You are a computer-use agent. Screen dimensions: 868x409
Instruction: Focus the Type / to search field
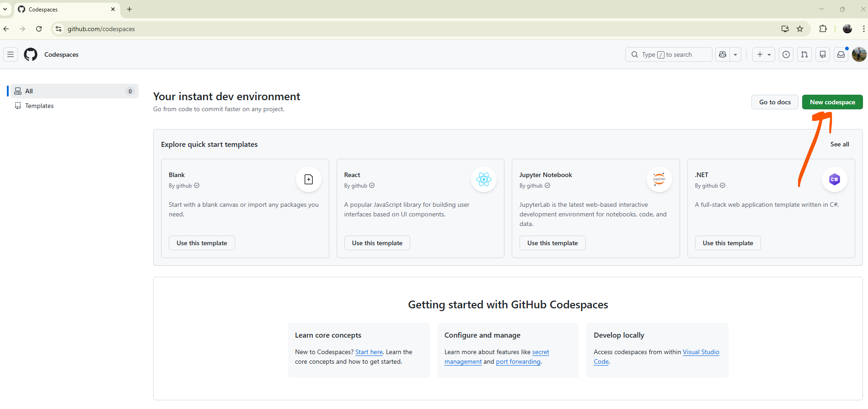(x=669, y=54)
